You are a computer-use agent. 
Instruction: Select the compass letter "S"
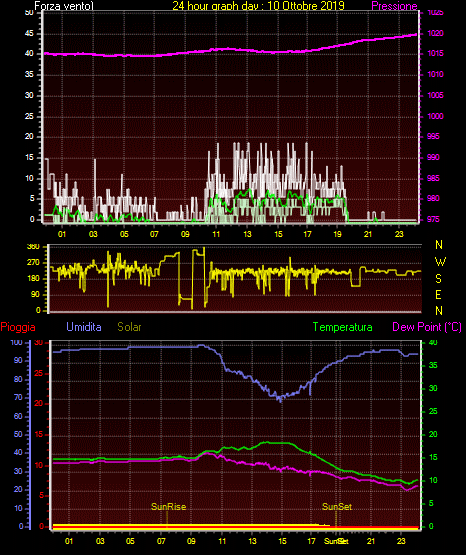(x=438, y=279)
